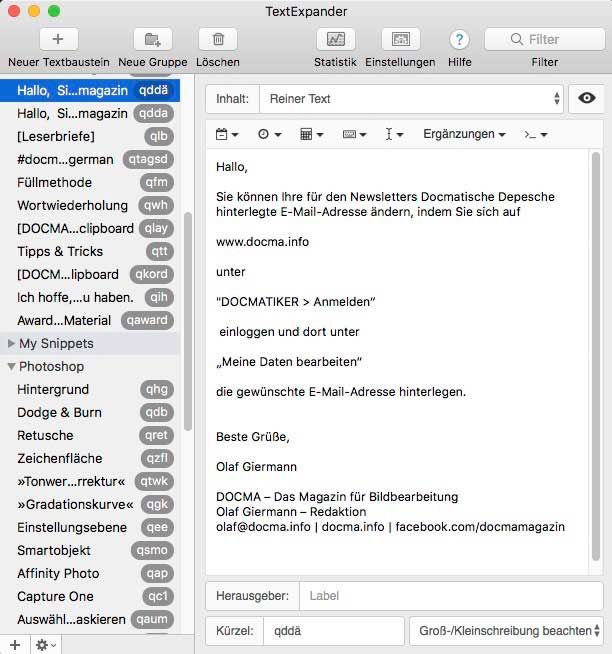612x654 pixels.
Task: Select the Füllmethode snippet
Action: 90,182
